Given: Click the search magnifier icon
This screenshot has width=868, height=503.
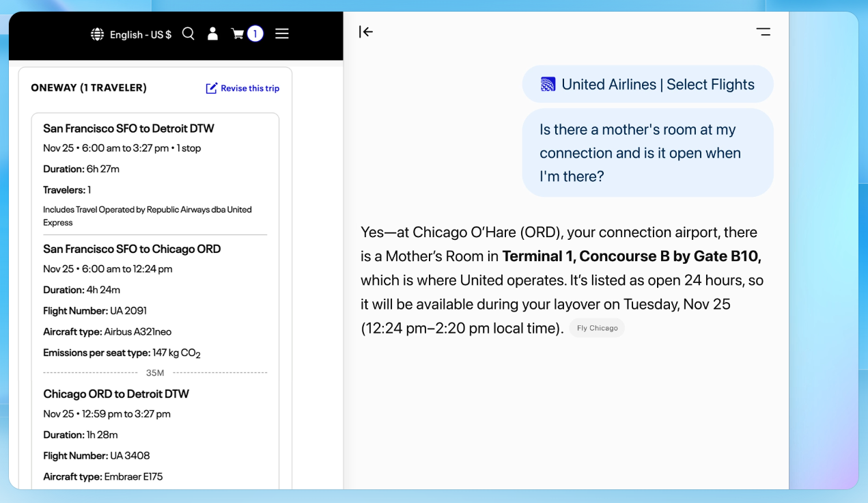Looking at the screenshot, I should point(188,33).
